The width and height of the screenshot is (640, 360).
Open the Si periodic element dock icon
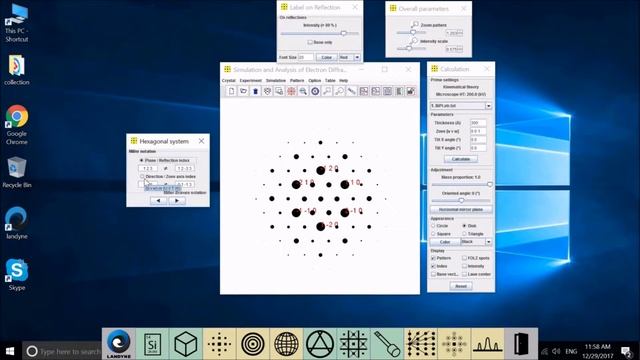152,344
